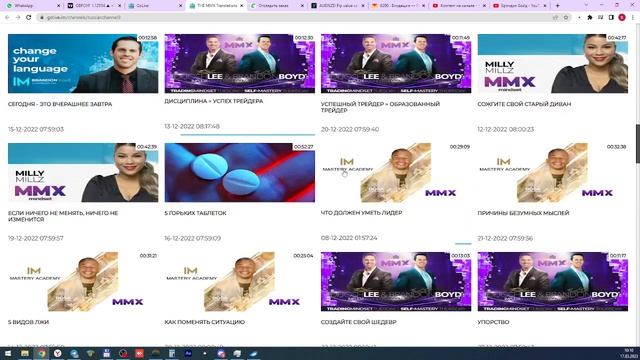The height and width of the screenshot is (360, 640).
Task: Open File Explorer from the taskbar
Action: (24, 353)
